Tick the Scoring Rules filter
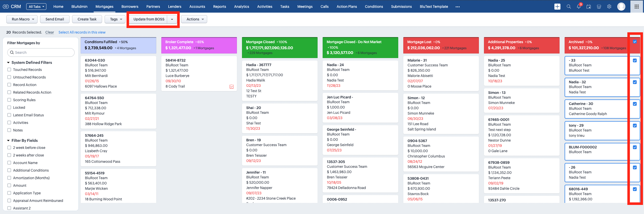The image size is (644, 214). coord(9,100)
